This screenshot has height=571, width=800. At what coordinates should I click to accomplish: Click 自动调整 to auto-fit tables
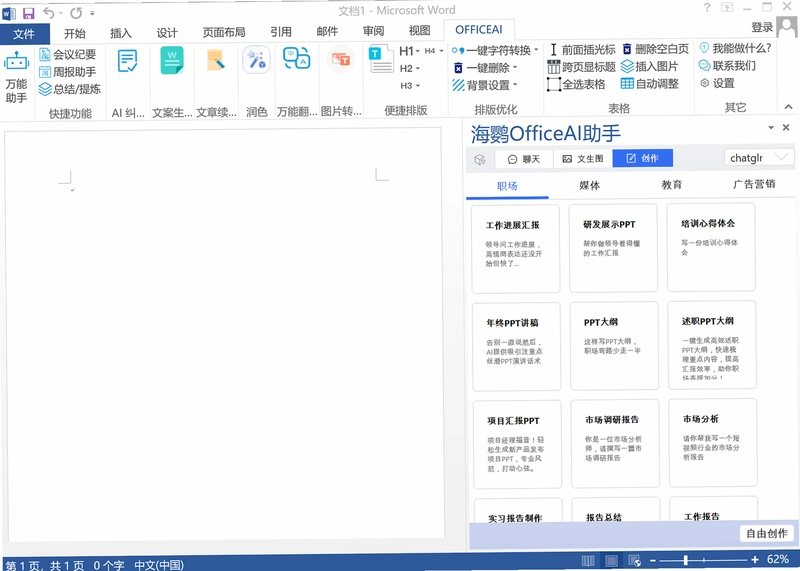tap(649, 84)
